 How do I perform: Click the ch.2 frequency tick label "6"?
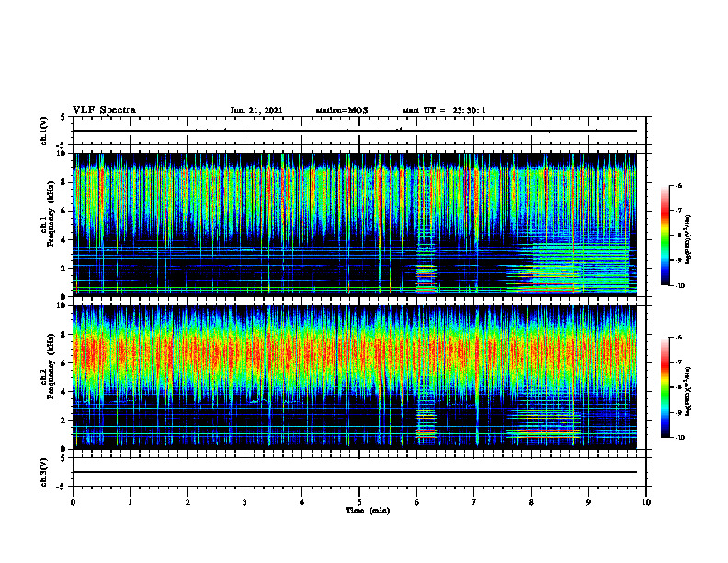pyautogui.click(x=64, y=363)
